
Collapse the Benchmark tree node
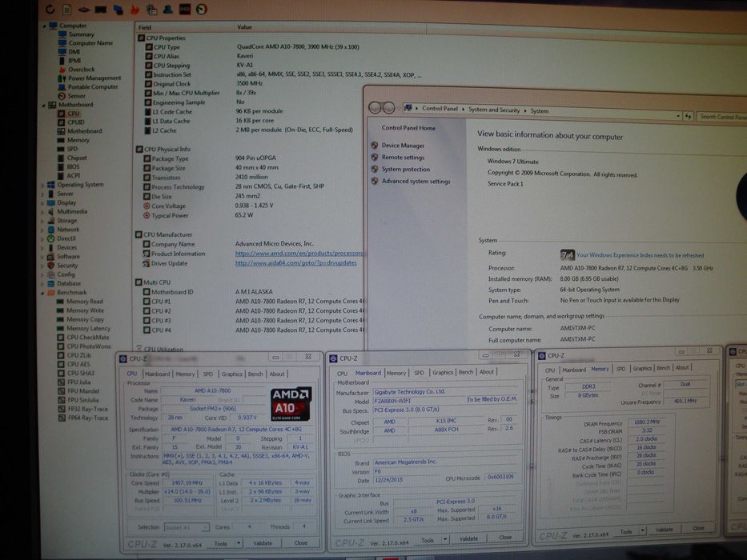pyautogui.click(x=43, y=292)
